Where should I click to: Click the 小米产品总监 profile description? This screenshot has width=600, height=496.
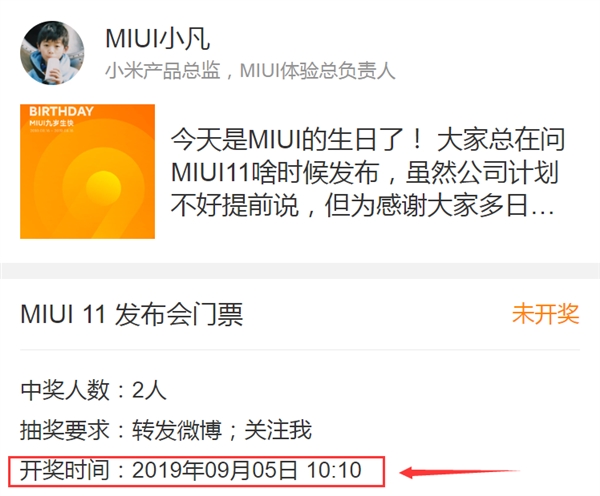point(163,71)
